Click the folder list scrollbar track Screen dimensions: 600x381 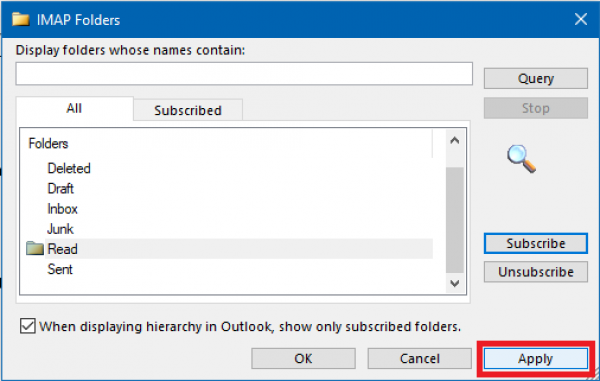point(455,220)
